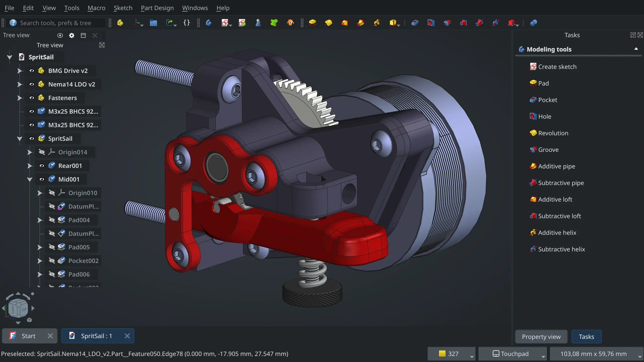This screenshot has width=644, height=362.
Task: Expand the Fasteners tree group
Action: (x=19, y=98)
